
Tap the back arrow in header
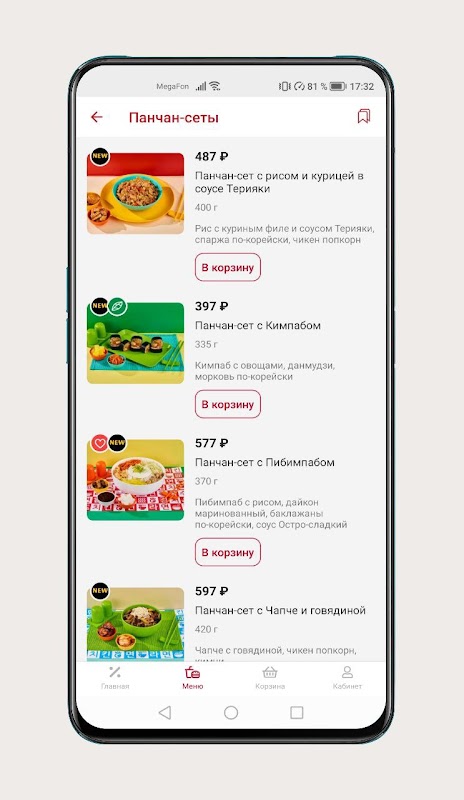[x=96, y=117]
